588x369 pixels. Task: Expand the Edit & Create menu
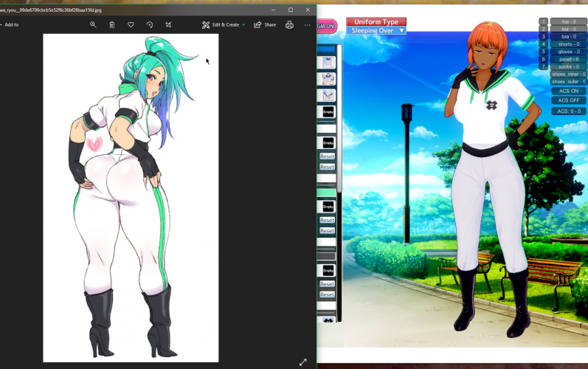click(224, 24)
